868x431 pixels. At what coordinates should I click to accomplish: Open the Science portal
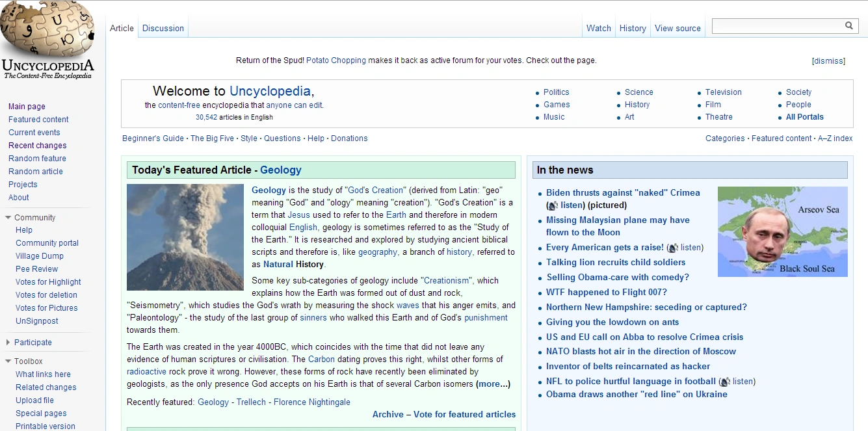pyautogui.click(x=639, y=92)
